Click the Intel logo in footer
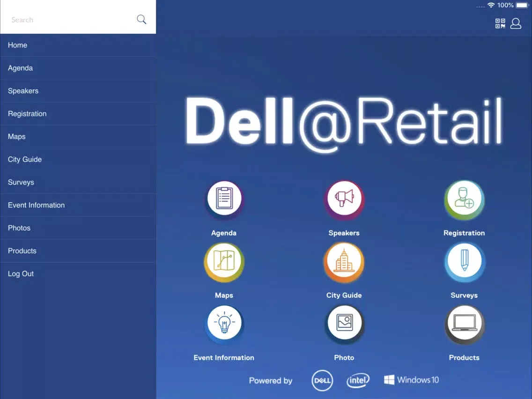Screen dimensions: 532x399 click(x=358, y=380)
